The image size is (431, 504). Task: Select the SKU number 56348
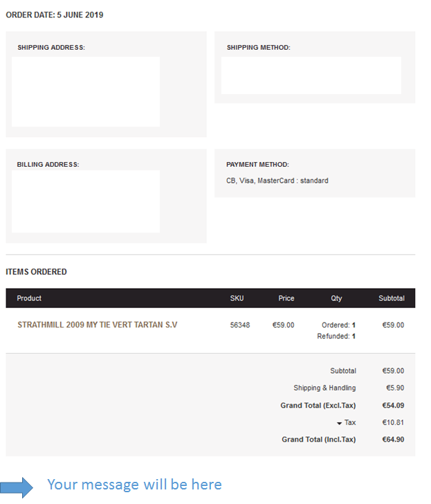point(240,325)
